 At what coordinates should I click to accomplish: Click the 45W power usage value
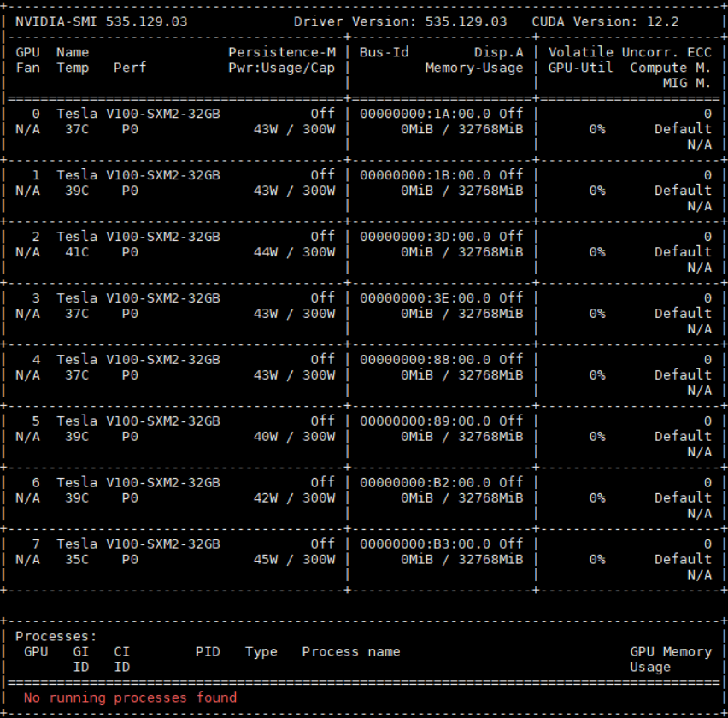click(266, 560)
